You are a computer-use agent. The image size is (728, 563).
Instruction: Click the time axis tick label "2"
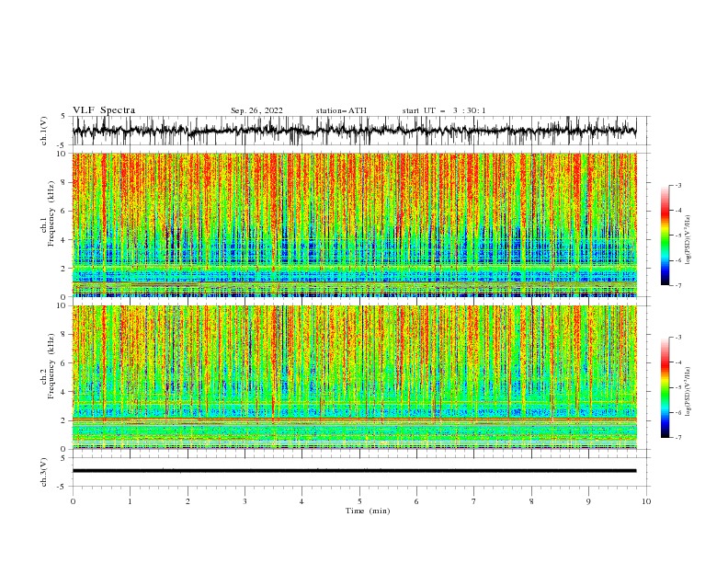tap(188, 501)
